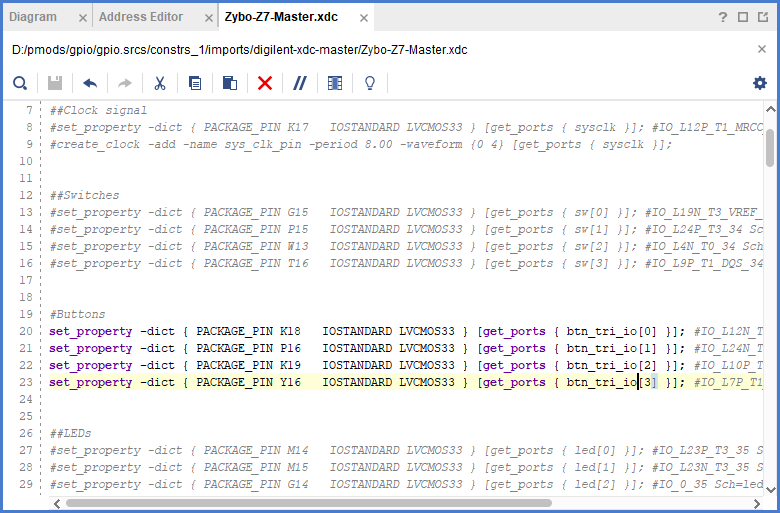Viewport: 780px width, 513px height.
Task: Click PACKAGE_PIN Y16 on line 23
Action: 248,382
